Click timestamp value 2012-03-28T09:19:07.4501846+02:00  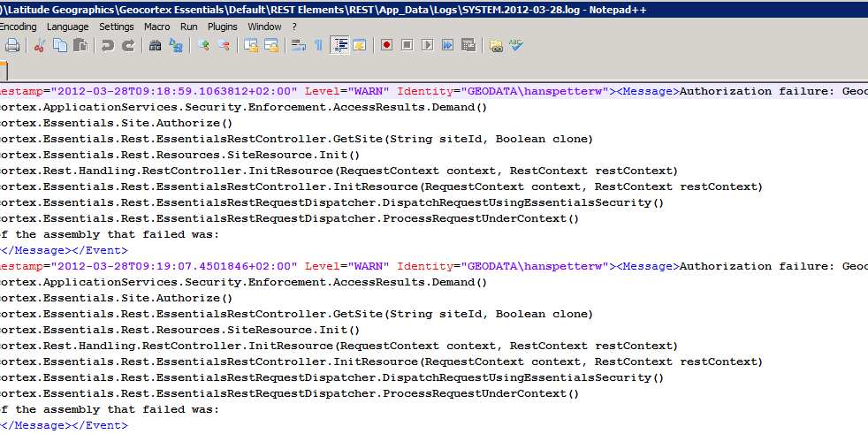[174, 266]
